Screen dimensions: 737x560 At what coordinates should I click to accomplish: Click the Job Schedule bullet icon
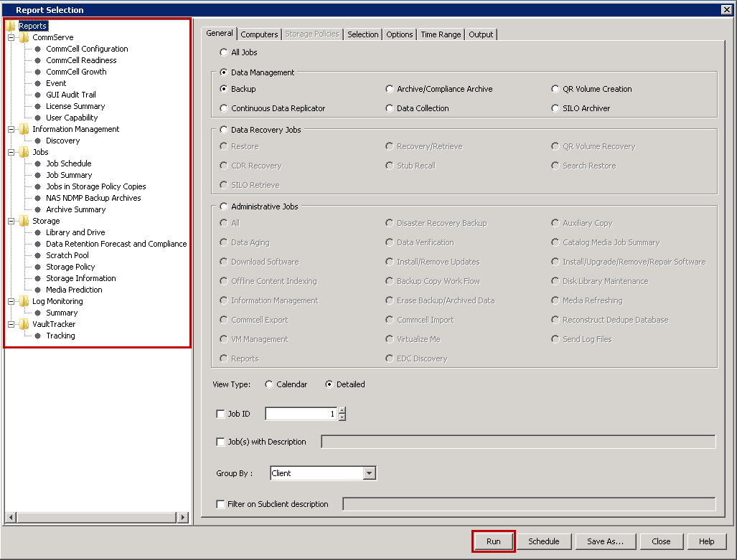(37, 163)
